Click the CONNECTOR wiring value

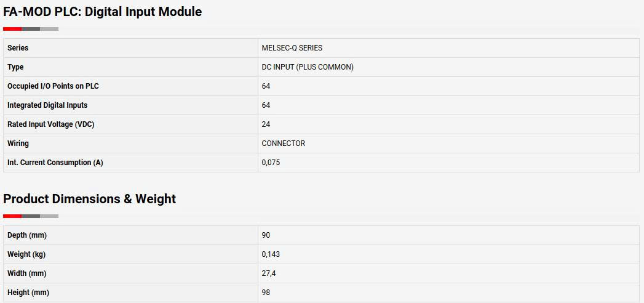coord(284,143)
